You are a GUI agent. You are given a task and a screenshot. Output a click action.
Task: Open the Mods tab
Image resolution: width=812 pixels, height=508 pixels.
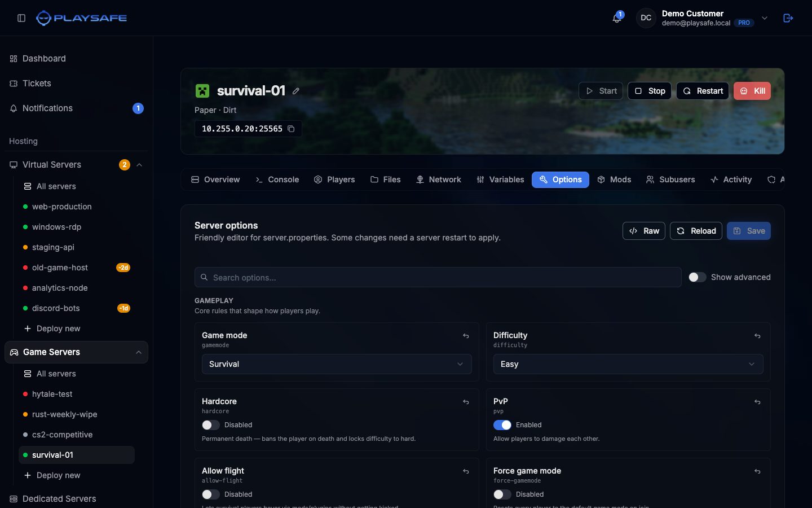pos(614,179)
